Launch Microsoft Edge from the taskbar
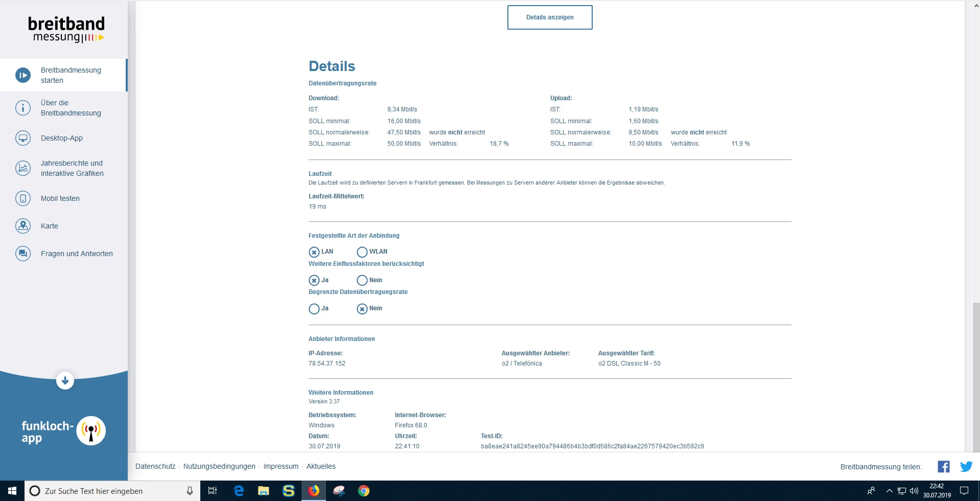Image resolution: width=980 pixels, height=501 pixels. pyautogui.click(x=239, y=491)
